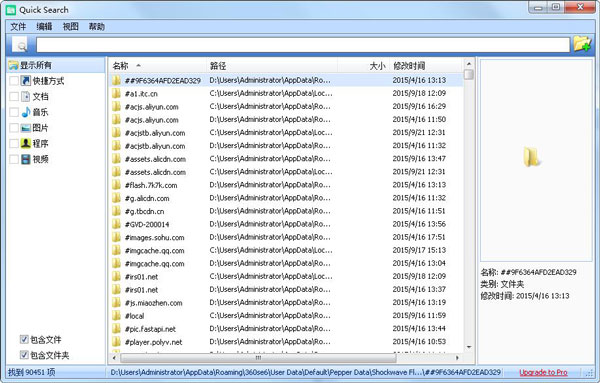Click folder icon of #pic.fastapi.net
The width and height of the screenshot is (600, 383).
[116, 329]
